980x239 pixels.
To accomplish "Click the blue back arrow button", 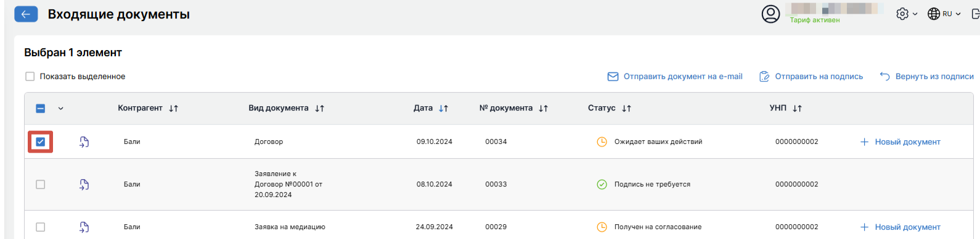I will (x=26, y=14).
